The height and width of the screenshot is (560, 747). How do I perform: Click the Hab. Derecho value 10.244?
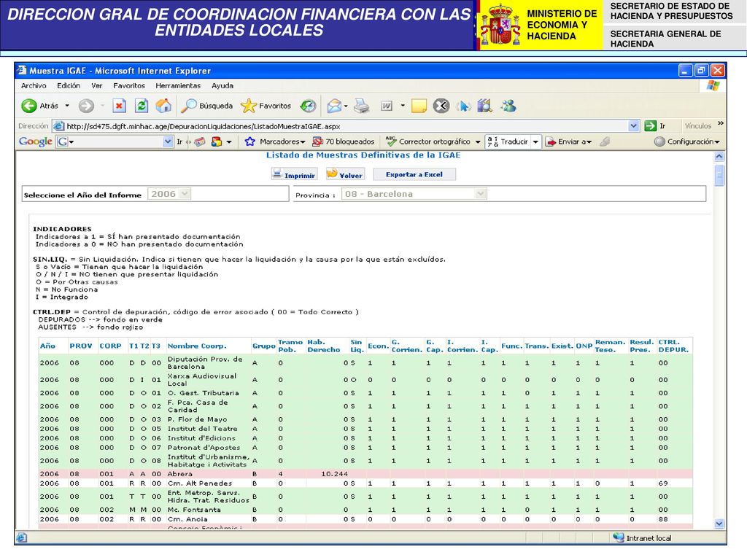coord(334,474)
